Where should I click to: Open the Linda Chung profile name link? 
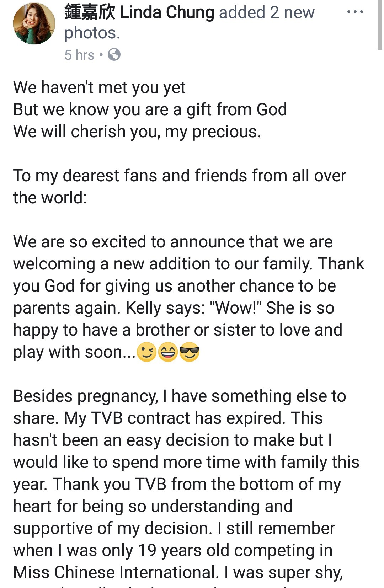tap(167, 13)
